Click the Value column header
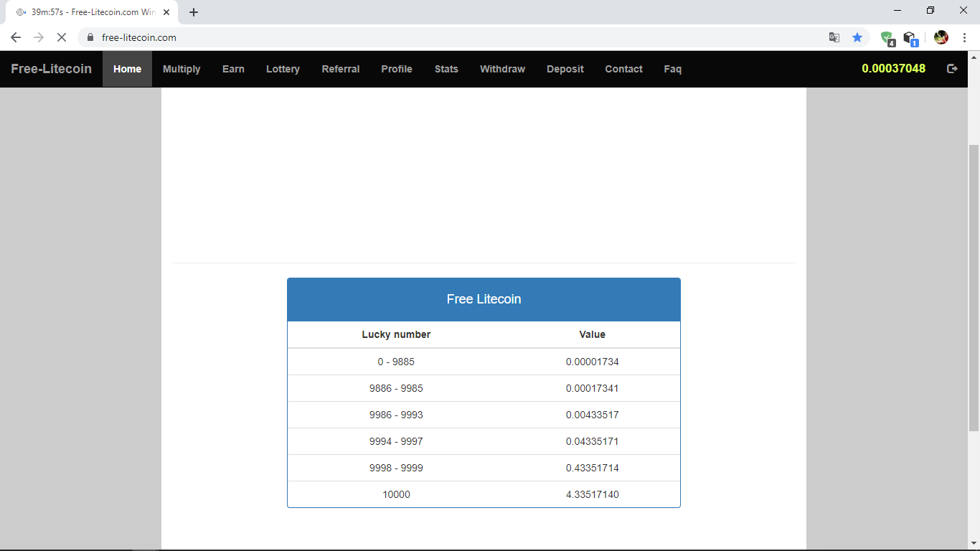This screenshot has height=551, width=980. [x=593, y=334]
